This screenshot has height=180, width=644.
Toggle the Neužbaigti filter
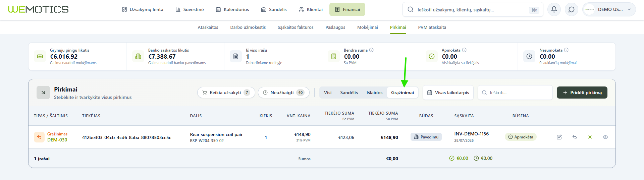tap(284, 93)
